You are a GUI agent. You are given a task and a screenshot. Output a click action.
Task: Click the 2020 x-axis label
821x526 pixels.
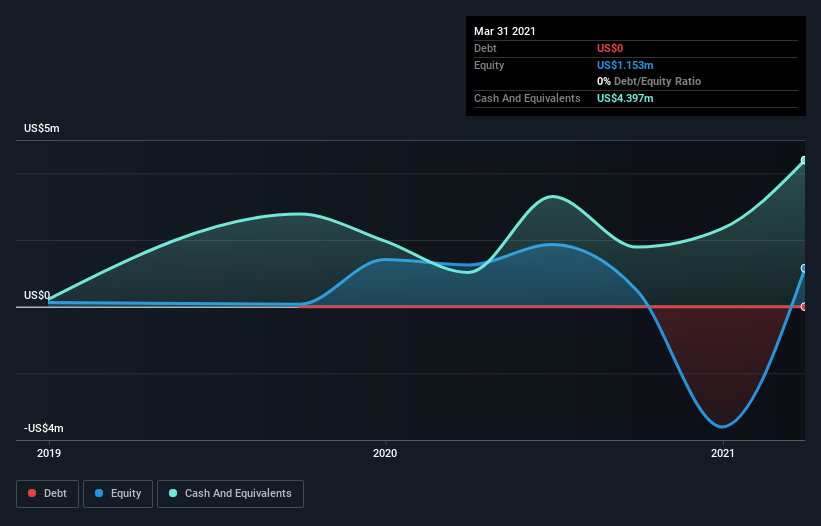[385, 453]
